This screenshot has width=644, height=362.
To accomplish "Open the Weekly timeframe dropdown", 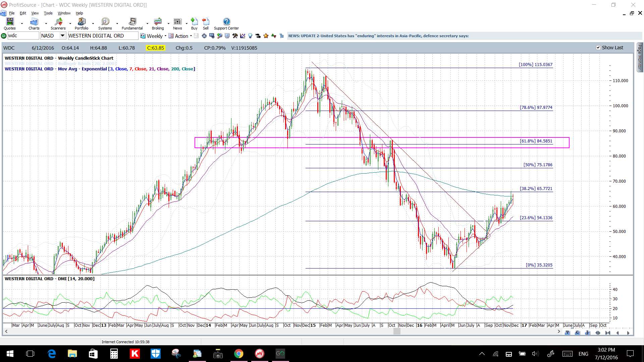I will click(154, 36).
